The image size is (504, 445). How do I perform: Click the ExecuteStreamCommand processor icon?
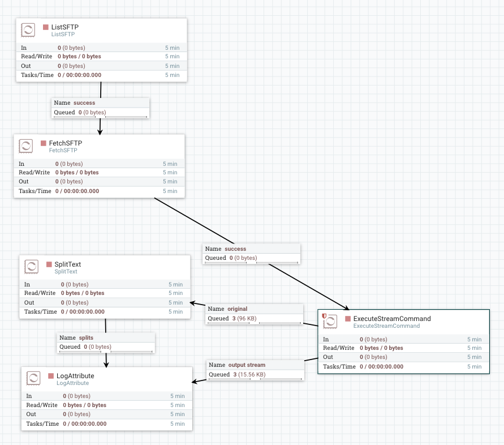click(x=330, y=322)
